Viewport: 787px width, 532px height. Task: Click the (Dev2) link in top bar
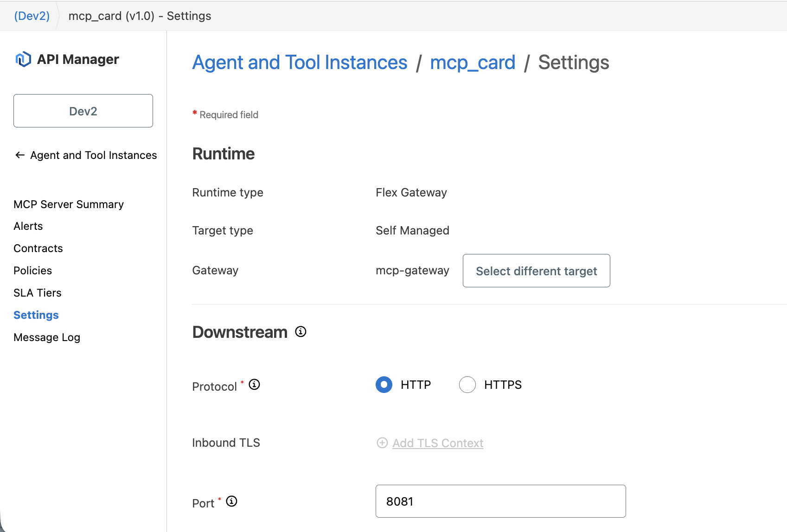tap(32, 16)
